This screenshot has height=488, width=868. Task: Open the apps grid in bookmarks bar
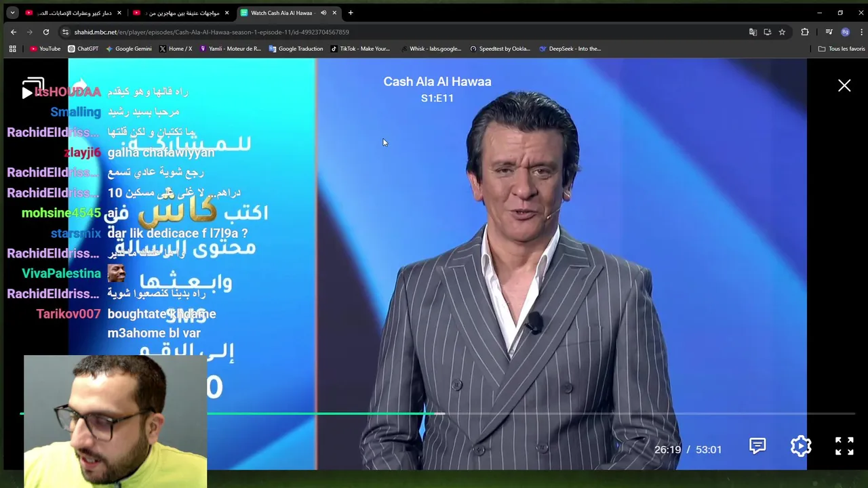[x=12, y=49]
